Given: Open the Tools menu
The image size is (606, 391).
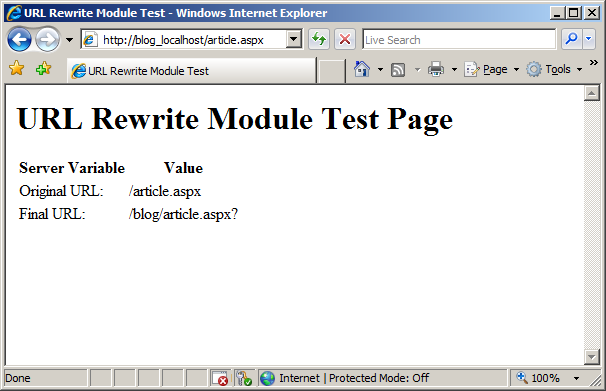Looking at the screenshot, I should (x=554, y=70).
